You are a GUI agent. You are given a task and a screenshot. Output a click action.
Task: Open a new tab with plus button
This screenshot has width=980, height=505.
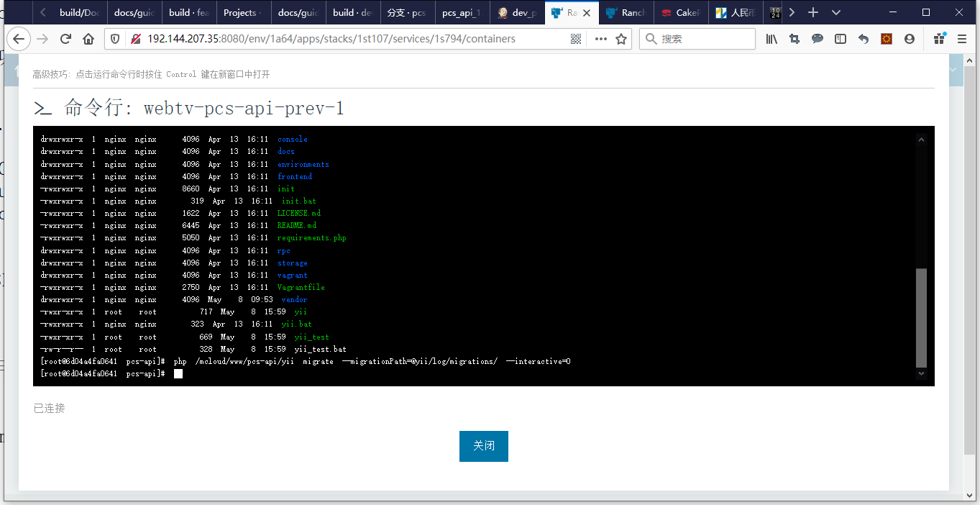tap(813, 12)
